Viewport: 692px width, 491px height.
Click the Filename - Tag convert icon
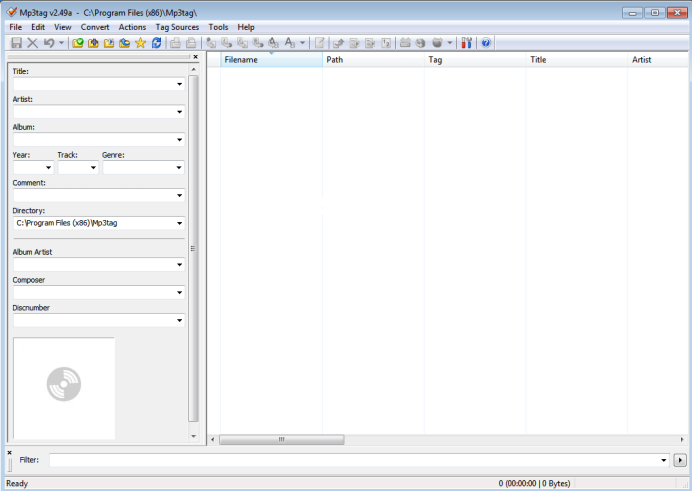[227, 43]
